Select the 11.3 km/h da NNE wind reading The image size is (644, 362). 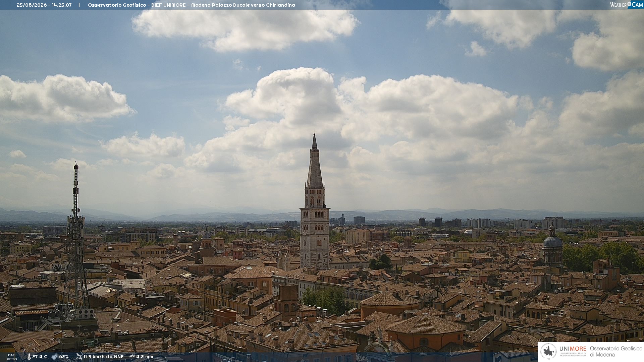click(x=104, y=357)
